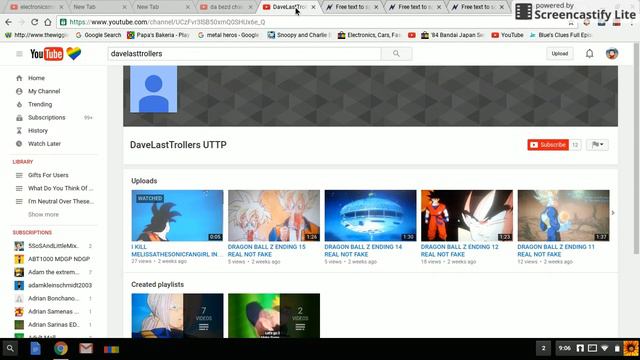Click next arrow in Uploads shelf
Viewport: 640px width, 360px height.
click(613, 213)
